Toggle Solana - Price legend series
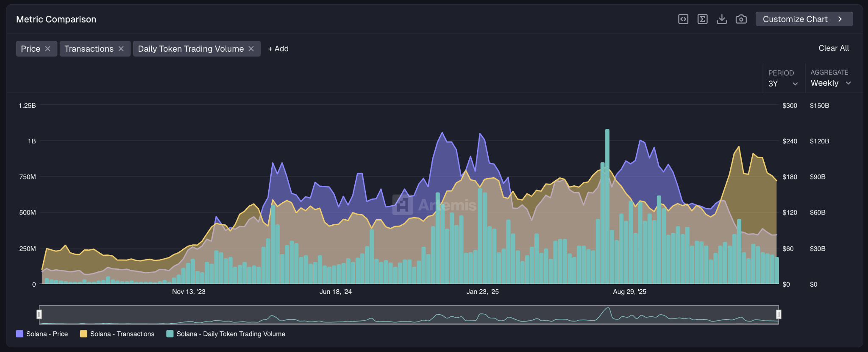This screenshot has width=868, height=352. pyautogui.click(x=42, y=334)
